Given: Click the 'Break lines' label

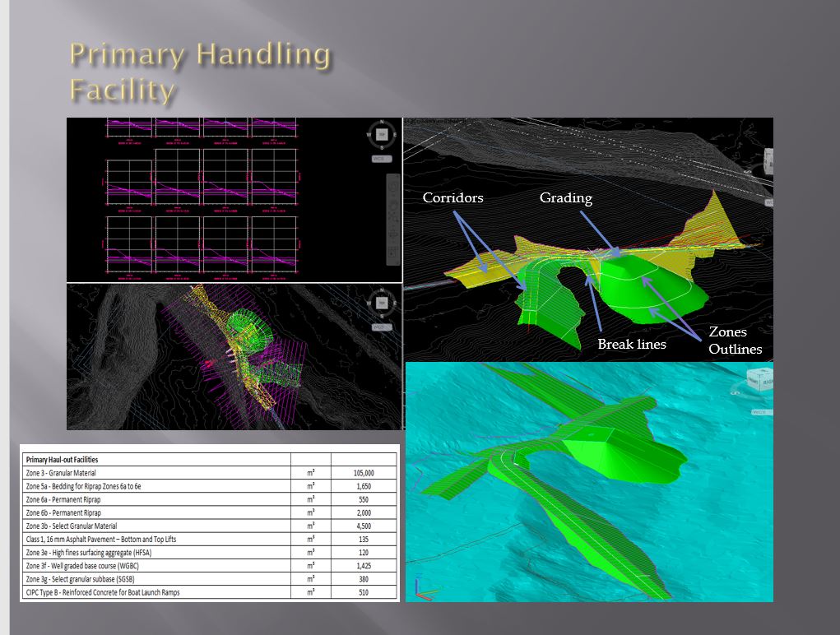Looking at the screenshot, I should 632,345.
